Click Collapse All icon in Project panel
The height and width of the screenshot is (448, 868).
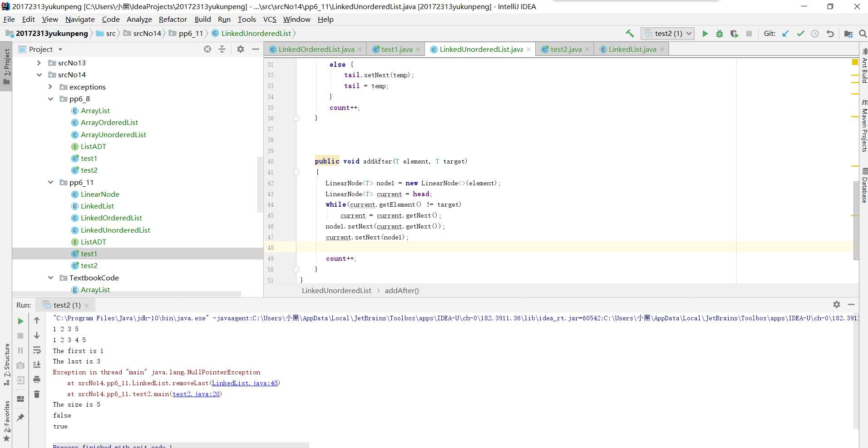(222, 49)
